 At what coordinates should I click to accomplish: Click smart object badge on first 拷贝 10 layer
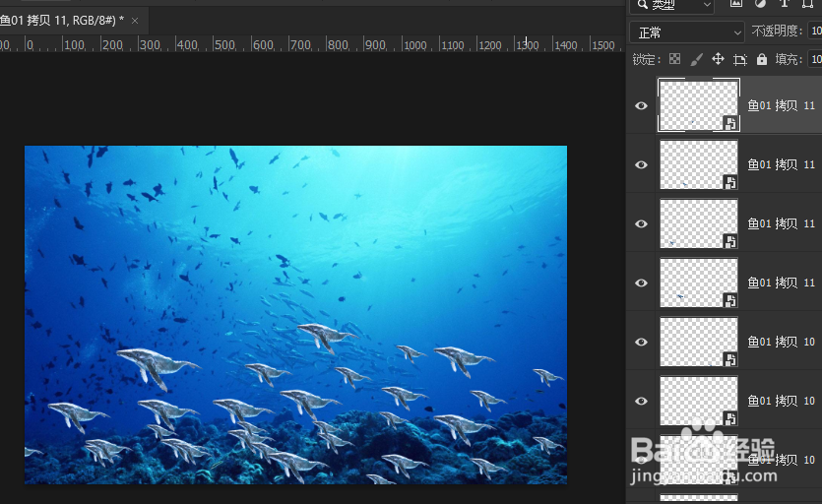[730, 359]
